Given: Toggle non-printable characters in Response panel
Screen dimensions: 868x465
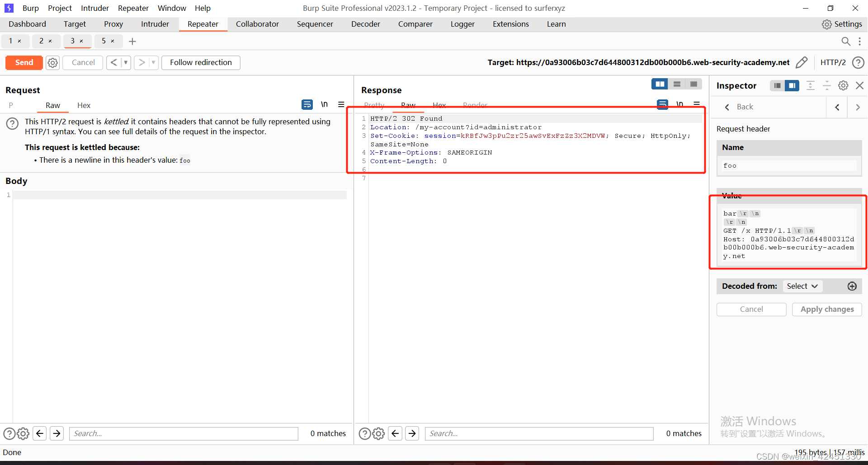Looking at the screenshot, I should [x=679, y=104].
